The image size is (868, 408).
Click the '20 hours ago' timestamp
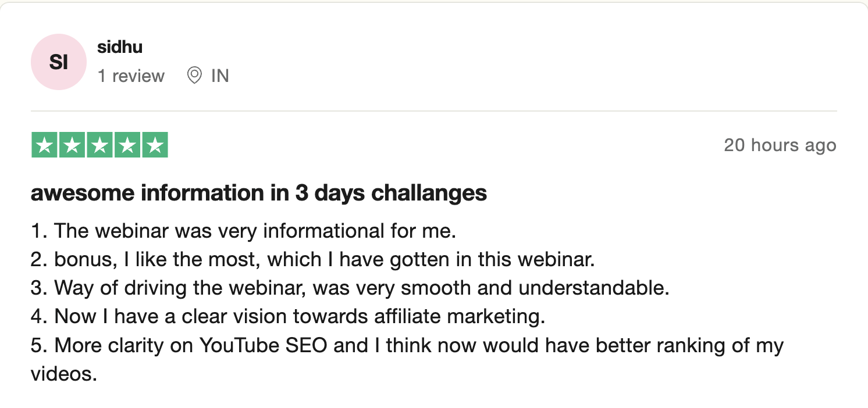[780, 145]
